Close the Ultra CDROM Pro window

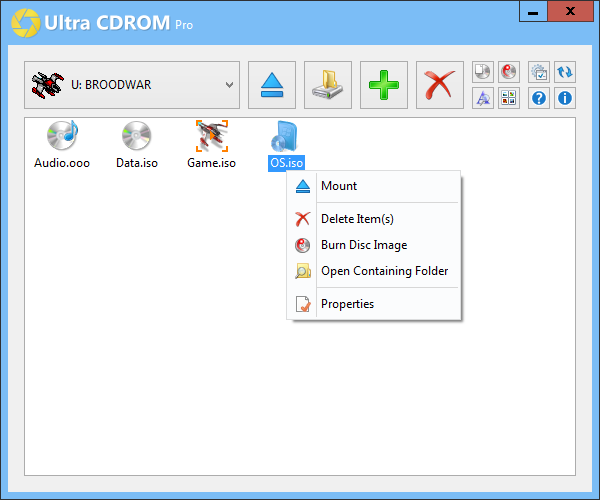571,11
